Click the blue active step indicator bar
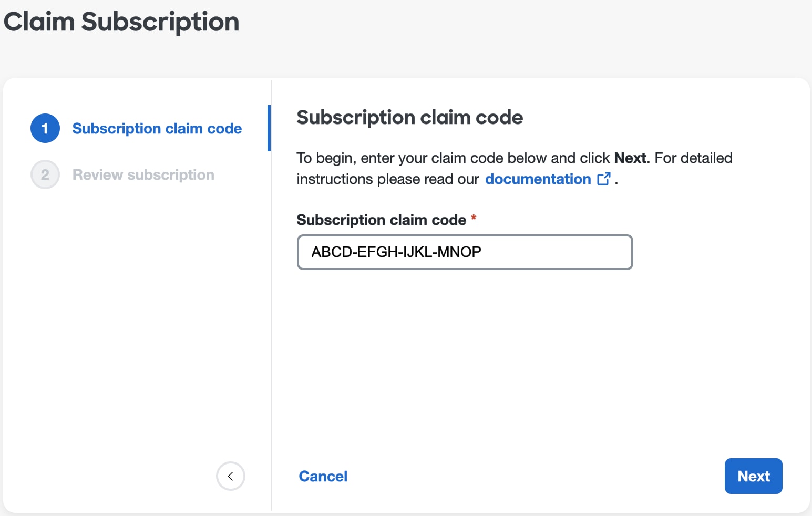This screenshot has height=516, width=812. 269,128
